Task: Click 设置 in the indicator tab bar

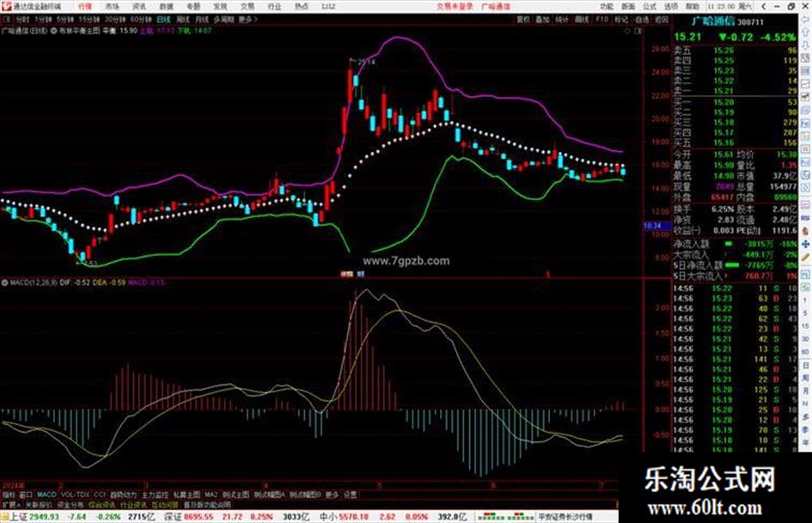Action: [x=350, y=495]
